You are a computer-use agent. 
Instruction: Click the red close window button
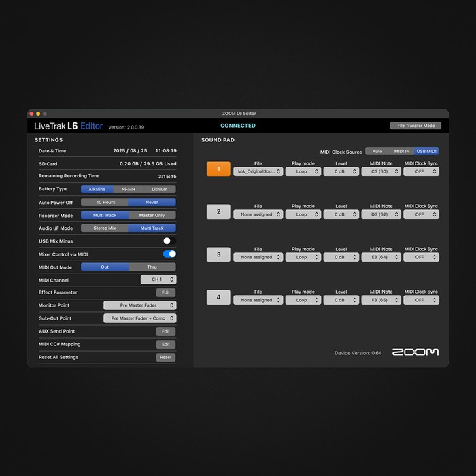click(31, 114)
